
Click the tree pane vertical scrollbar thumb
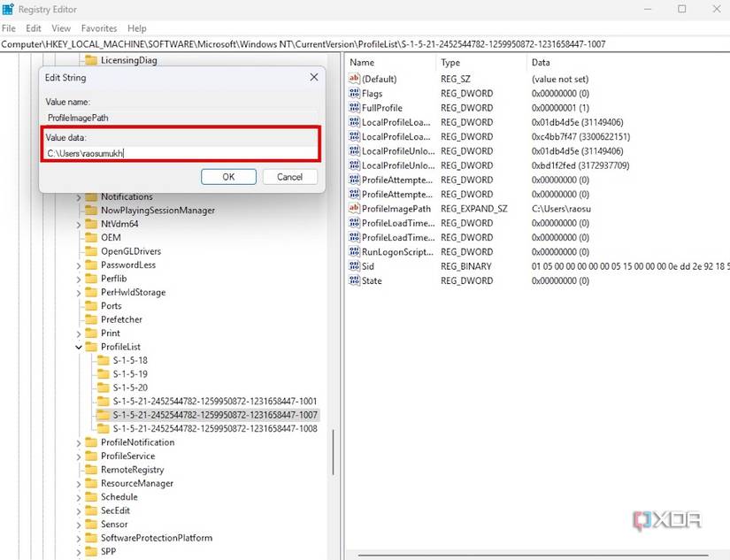tap(334, 452)
